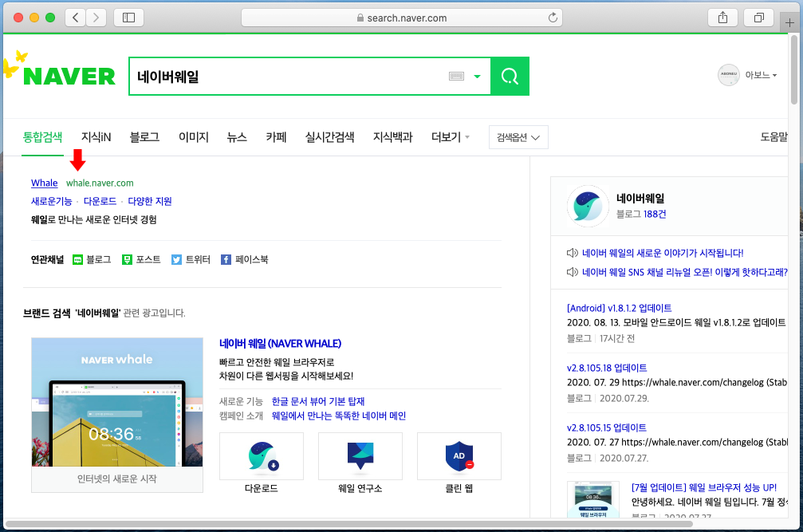Click 네이버웨일 blog title in side panel
This screenshot has width=803, height=532.
click(x=640, y=198)
